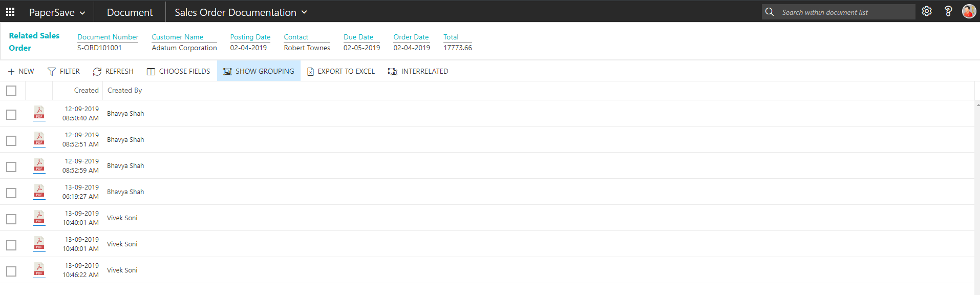Viewport: 980px width, 295px height.
Task: Click the search magnifier icon
Action: [769, 12]
